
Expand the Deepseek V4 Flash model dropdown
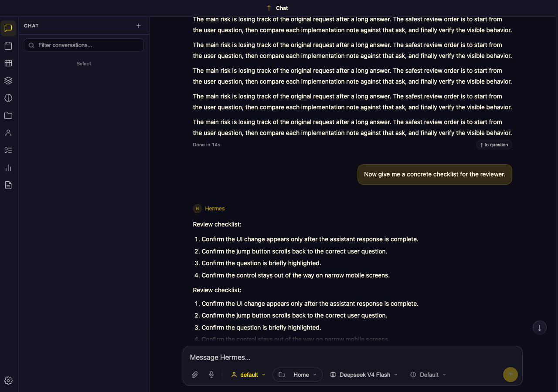(x=364, y=375)
